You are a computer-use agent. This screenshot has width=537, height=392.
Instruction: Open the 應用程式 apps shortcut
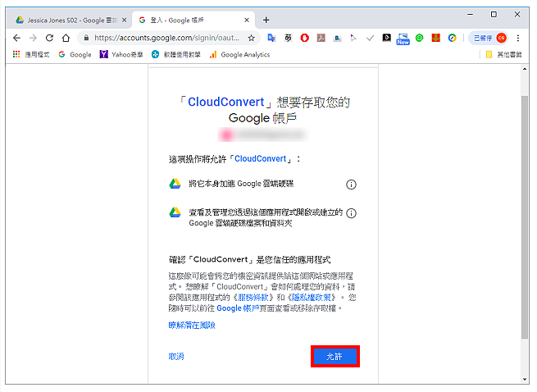pyautogui.click(x=30, y=54)
